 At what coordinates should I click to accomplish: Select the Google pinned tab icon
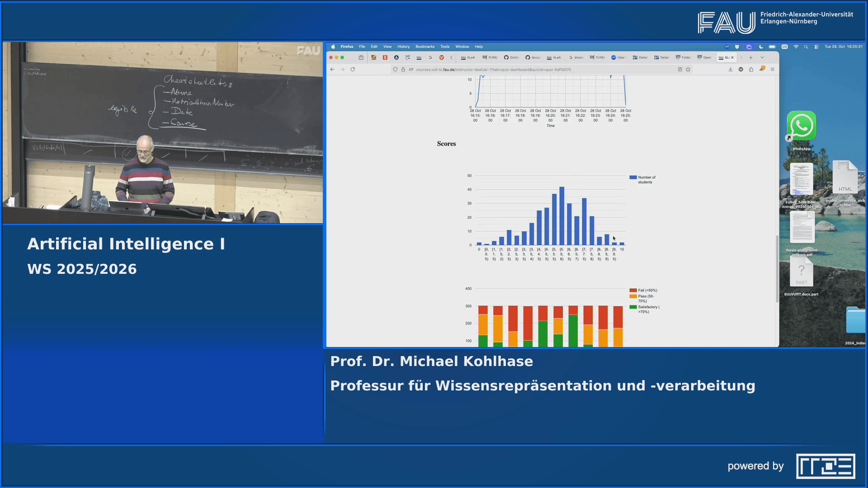pos(430,57)
